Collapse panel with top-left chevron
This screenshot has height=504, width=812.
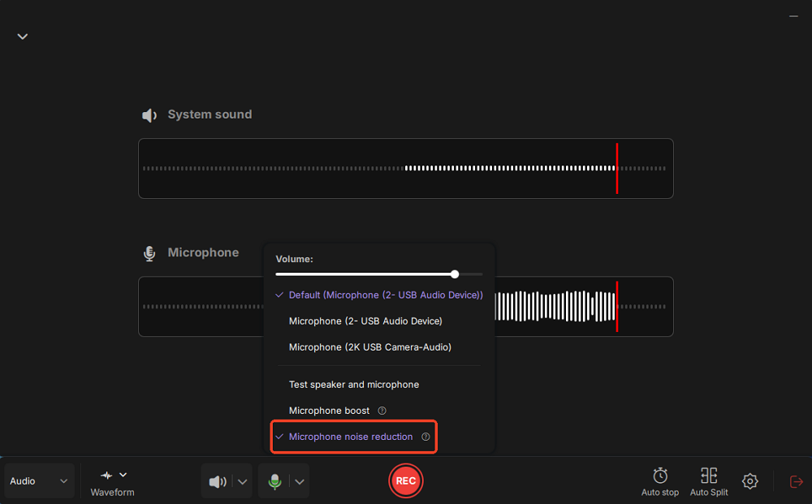coord(22,37)
